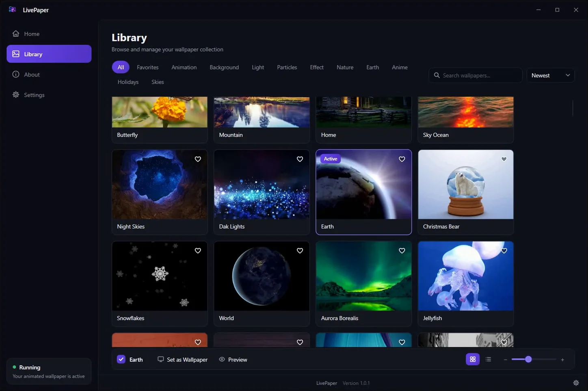588x391 pixels.
Task: Favorite the Dak Lights wallpaper heart
Action: (300, 159)
